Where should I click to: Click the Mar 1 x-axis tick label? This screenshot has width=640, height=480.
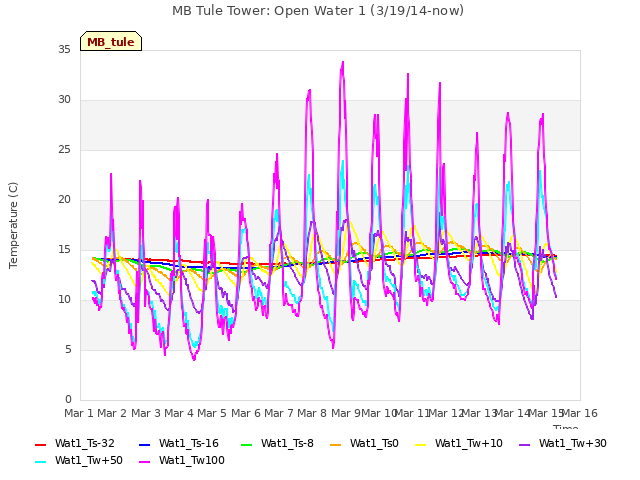pyautogui.click(x=79, y=413)
